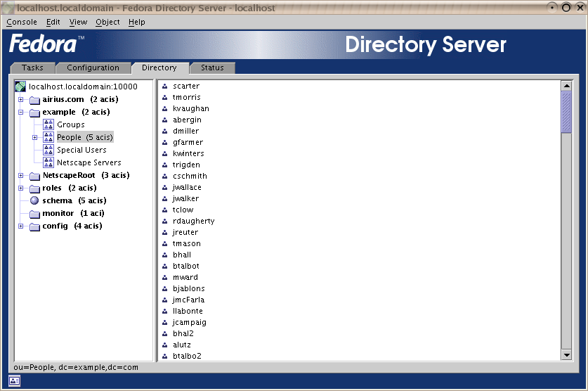
Task: Click the person icon beside jwallace
Action: (164, 188)
